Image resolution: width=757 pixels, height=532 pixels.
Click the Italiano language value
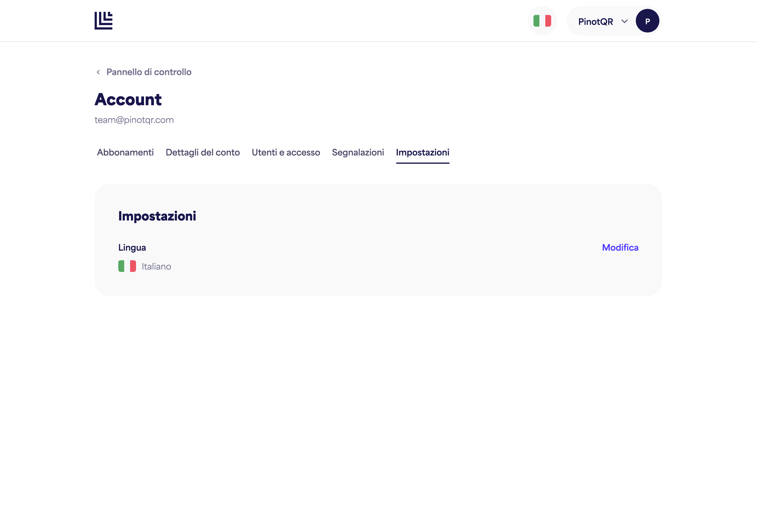coord(156,266)
